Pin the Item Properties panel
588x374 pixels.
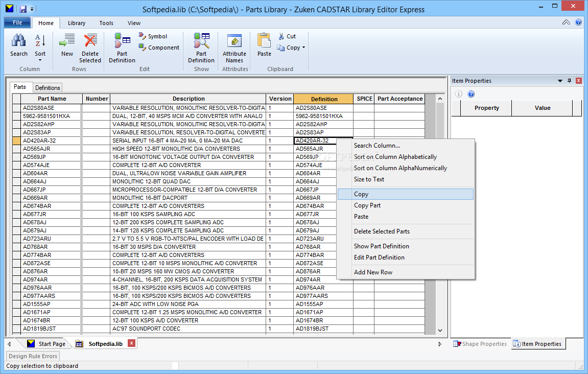pyautogui.click(x=569, y=81)
